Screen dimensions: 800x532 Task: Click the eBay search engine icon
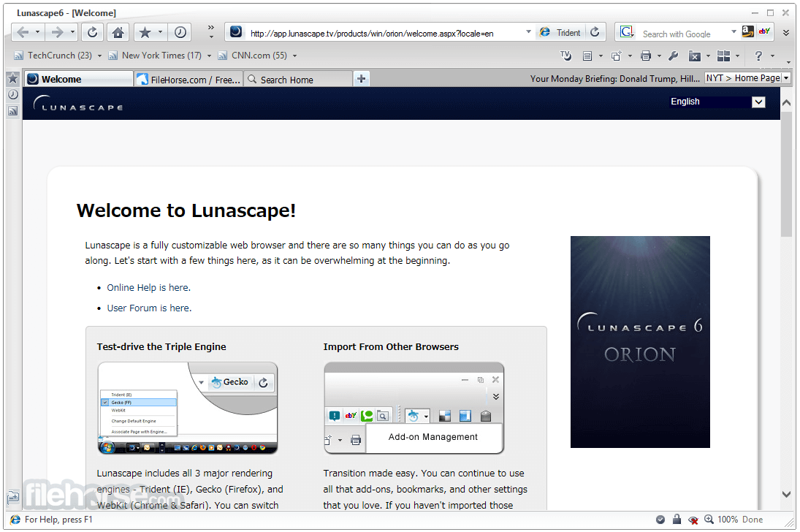point(764,32)
